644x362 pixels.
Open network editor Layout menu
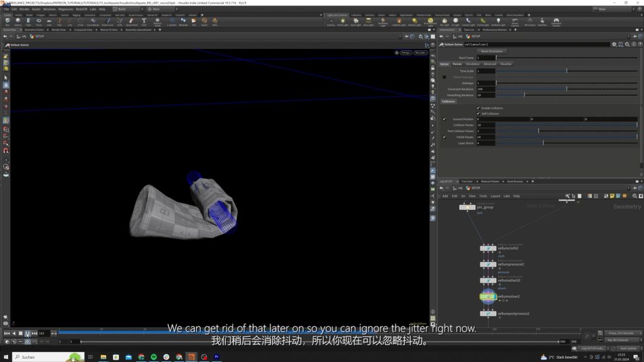click(496, 196)
